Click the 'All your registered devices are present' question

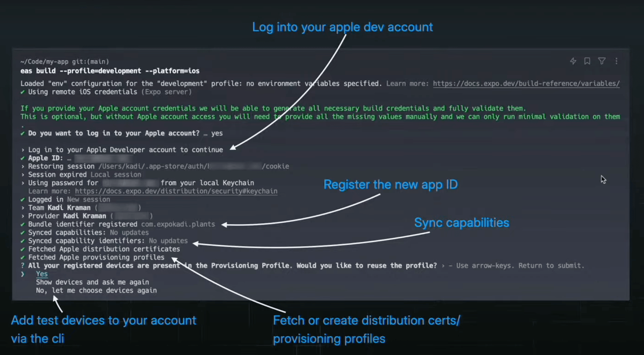(x=229, y=266)
